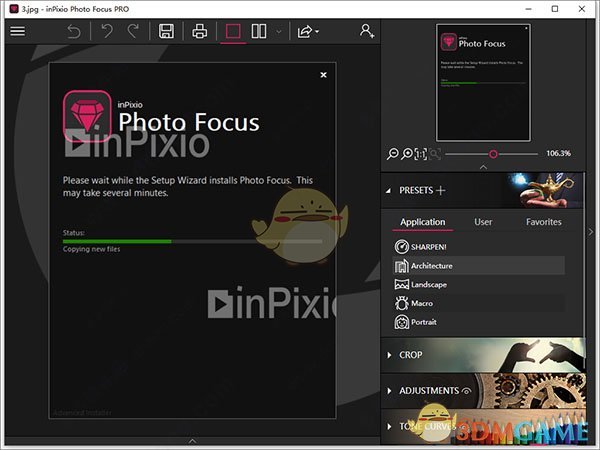Apply the Portrait preset
Screen dimensions: 600x450
click(x=479, y=322)
